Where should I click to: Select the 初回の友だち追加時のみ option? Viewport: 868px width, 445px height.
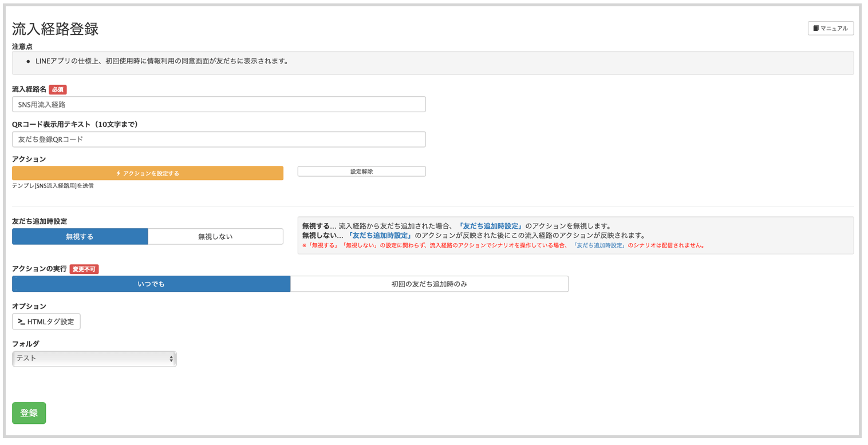click(x=429, y=284)
